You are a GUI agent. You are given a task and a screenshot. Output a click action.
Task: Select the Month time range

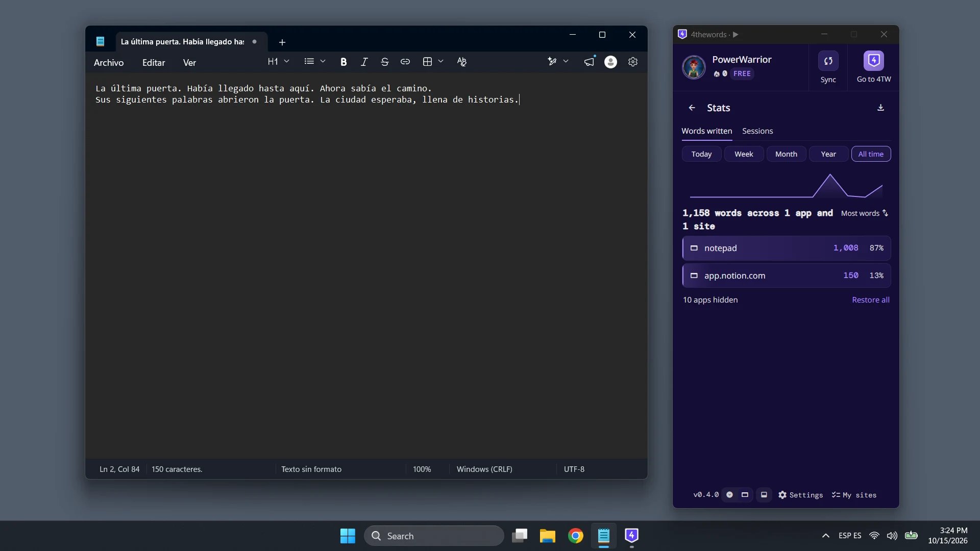coord(786,154)
